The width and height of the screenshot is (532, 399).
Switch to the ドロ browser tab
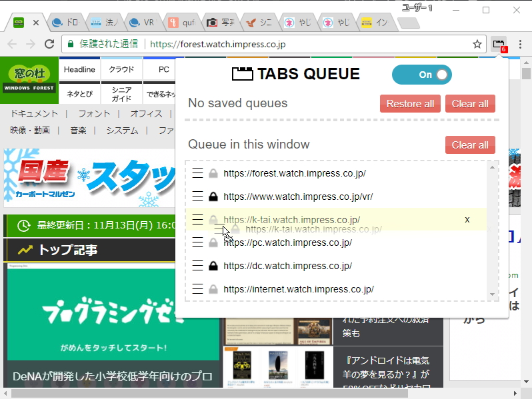coord(65,23)
